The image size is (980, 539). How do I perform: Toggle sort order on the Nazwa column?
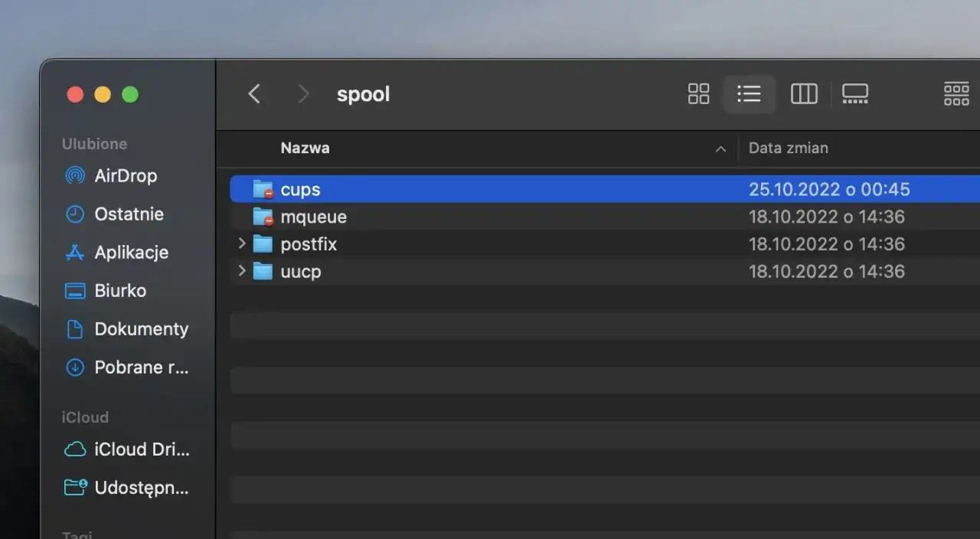point(305,148)
